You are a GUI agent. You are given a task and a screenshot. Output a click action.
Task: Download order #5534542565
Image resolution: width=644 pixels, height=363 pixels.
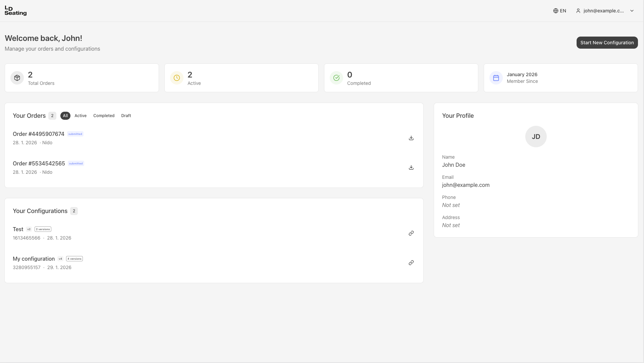pyautogui.click(x=411, y=167)
